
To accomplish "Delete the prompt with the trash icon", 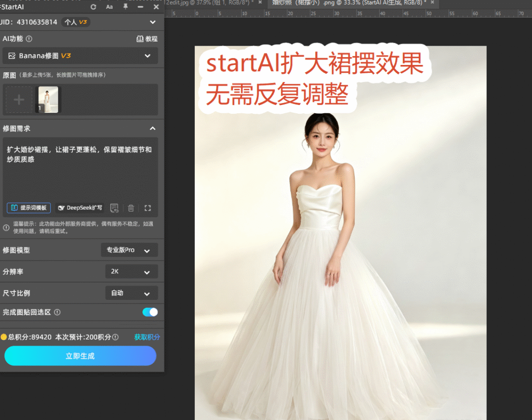I will click(x=131, y=208).
